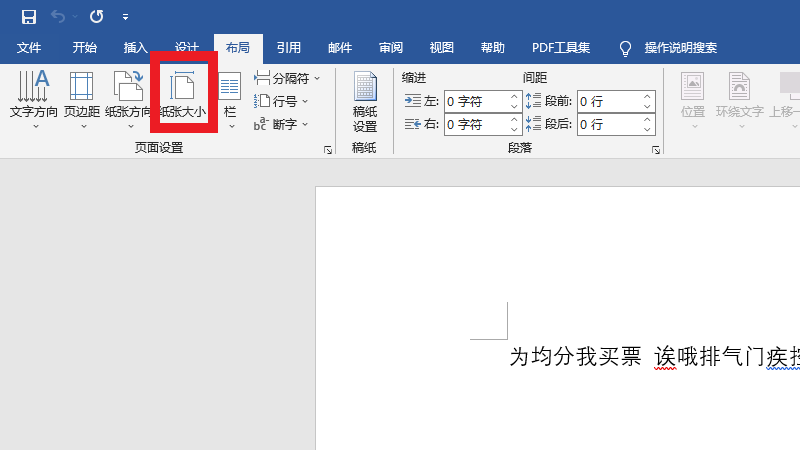Image resolution: width=800 pixels, height=450 pixels.
Task: Open the 页面设置 dialog launcher
Action: 327,150
